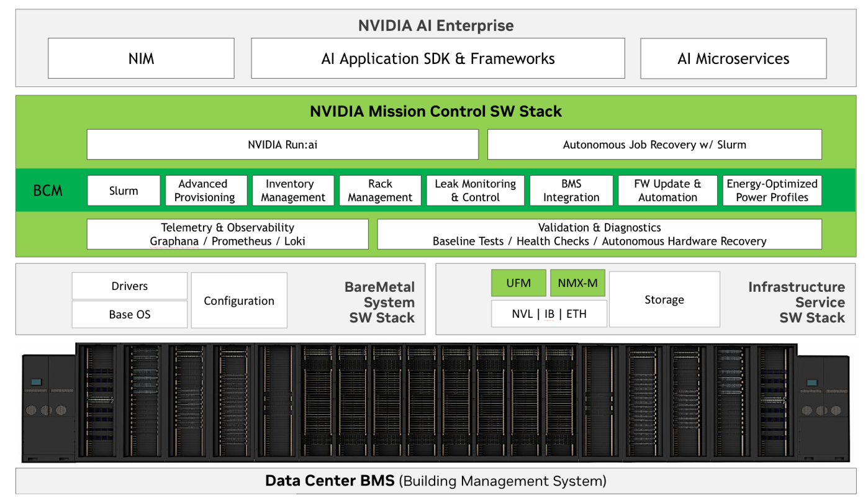Screen dimensions: 868x503
Task: Click the Inventory Management box
Action: pyautogui.click(x=293, y=191)
